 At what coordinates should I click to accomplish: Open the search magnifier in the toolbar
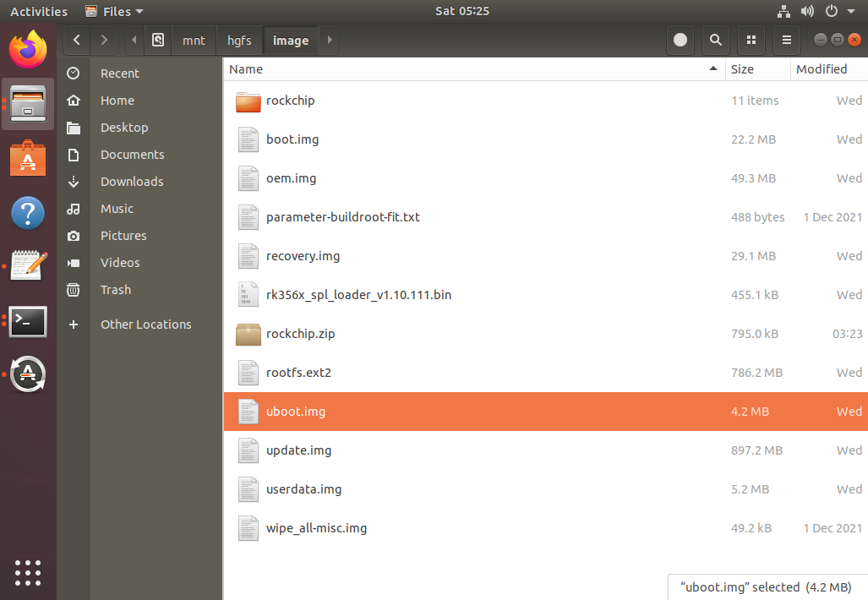click(x=716, y=40)
